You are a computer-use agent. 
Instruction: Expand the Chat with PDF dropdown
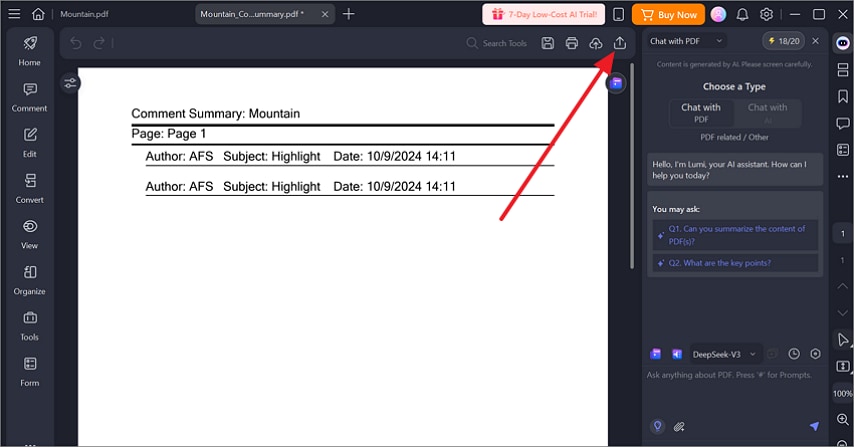tap(686, 41)
